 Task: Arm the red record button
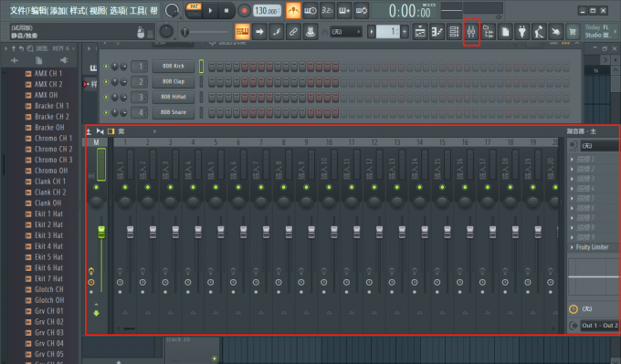244,11
